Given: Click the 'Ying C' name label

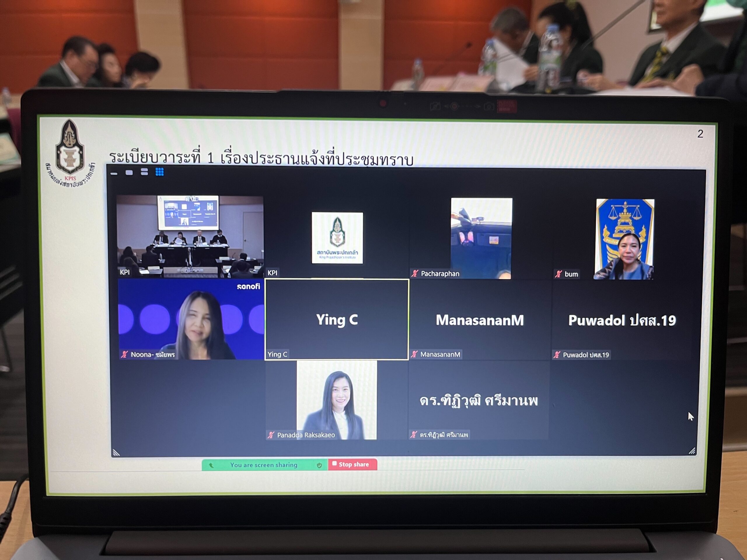Looking at the screenshot, I should (x=277, y=354).
